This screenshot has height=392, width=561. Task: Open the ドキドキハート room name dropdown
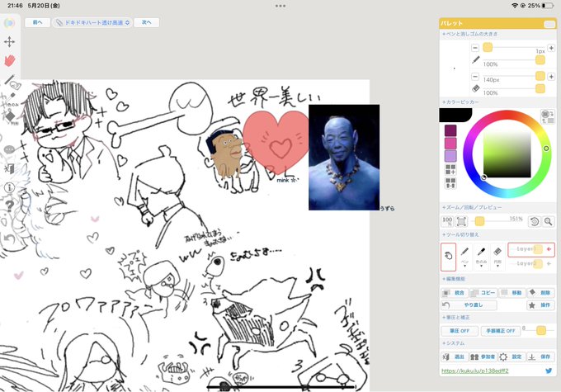(x=92, y=22)
